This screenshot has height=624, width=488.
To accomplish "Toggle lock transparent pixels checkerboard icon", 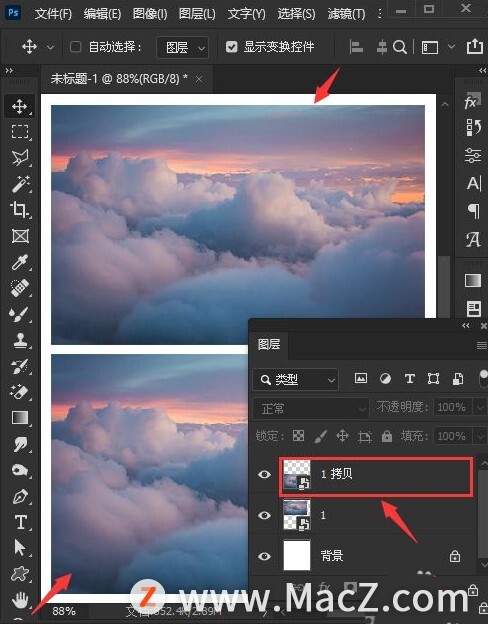I will pyautogui.click(x=299, y=437).
